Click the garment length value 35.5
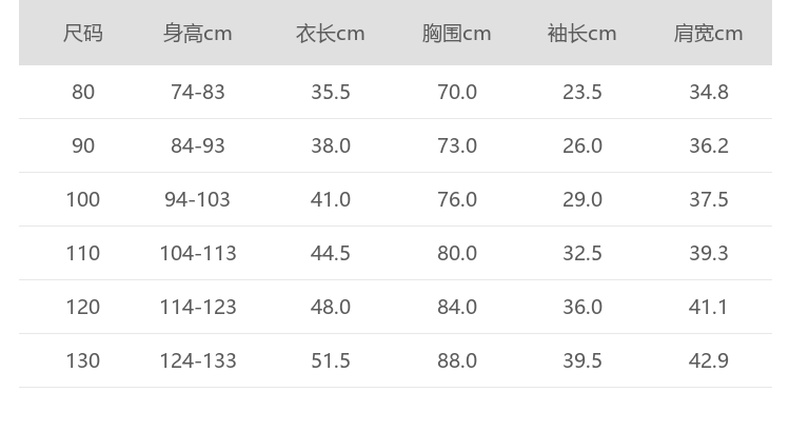This screenshot has width=790, height=431. [330, 92]
